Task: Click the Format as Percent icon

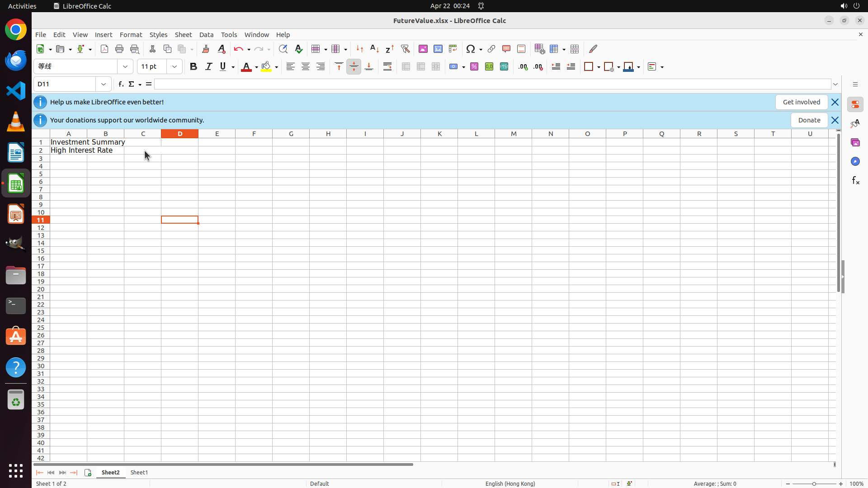Action: click(474, 67)
